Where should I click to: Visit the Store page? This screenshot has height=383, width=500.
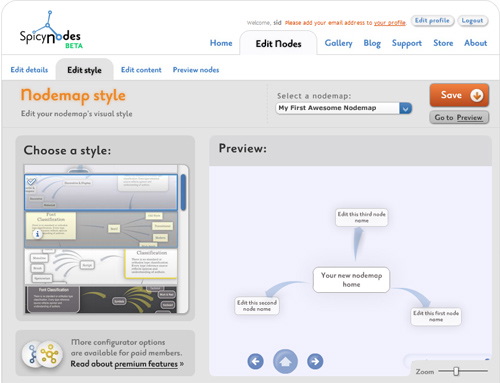tap(443, 43)
